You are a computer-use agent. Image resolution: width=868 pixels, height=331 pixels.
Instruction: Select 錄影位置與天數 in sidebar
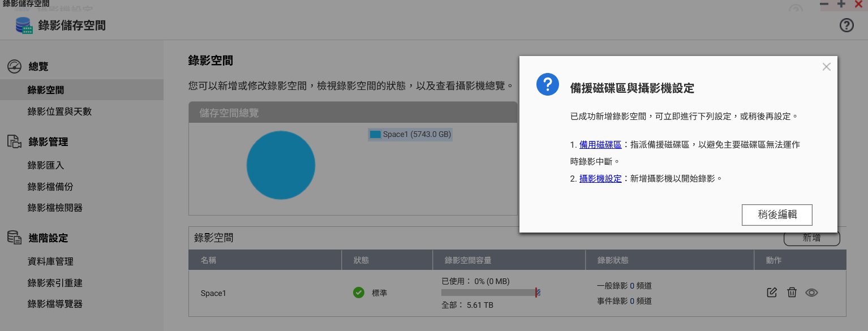point(59,111)
